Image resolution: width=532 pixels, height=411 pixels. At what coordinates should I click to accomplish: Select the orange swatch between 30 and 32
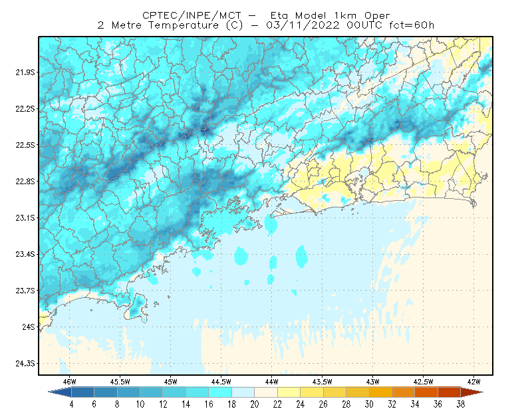coord(380,392)
